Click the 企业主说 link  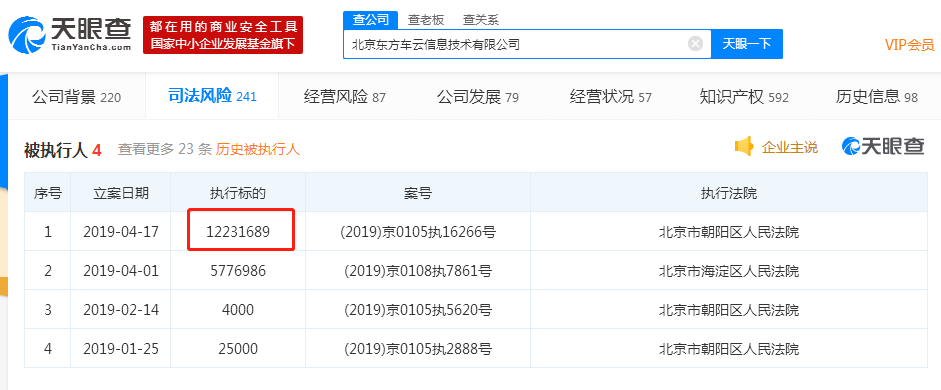point(790,147)
